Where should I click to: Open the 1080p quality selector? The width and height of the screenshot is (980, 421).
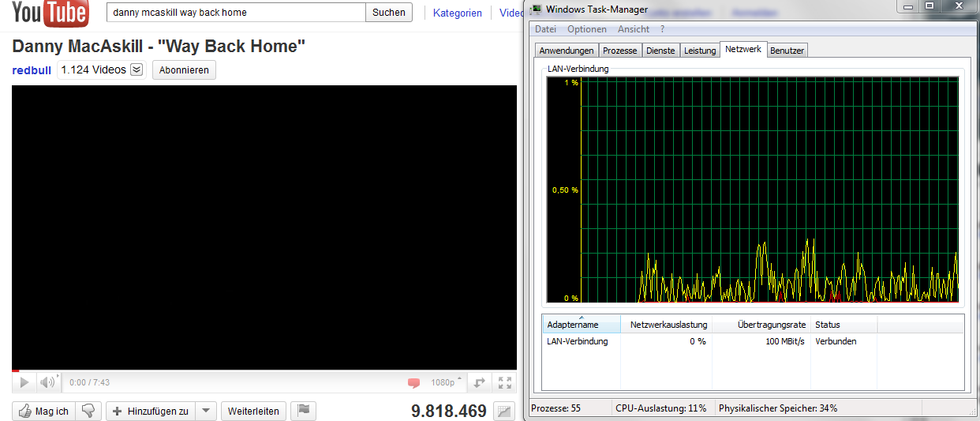(x=446, y=382)
